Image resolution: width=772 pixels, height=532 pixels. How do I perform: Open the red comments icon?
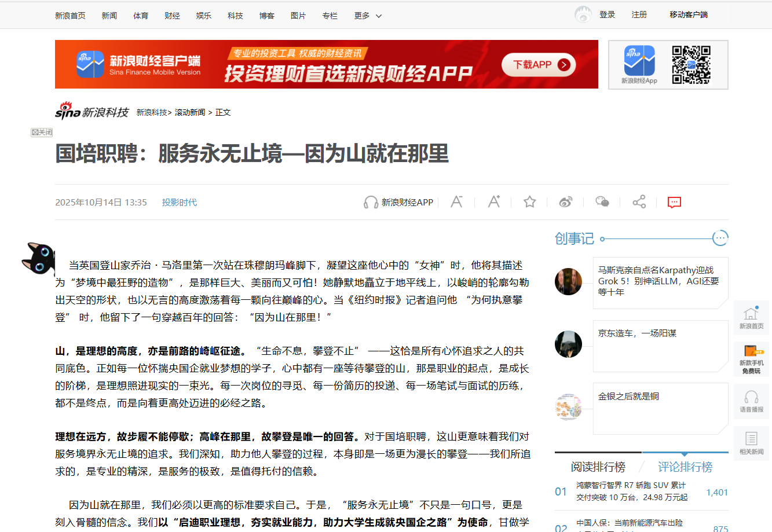tap(674, 202)
